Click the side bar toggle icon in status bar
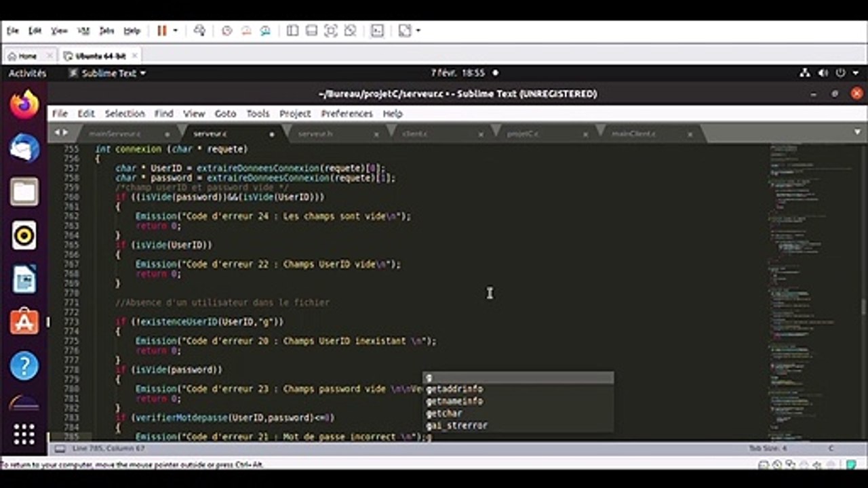 pyautogui.click(x=60, y=449)
